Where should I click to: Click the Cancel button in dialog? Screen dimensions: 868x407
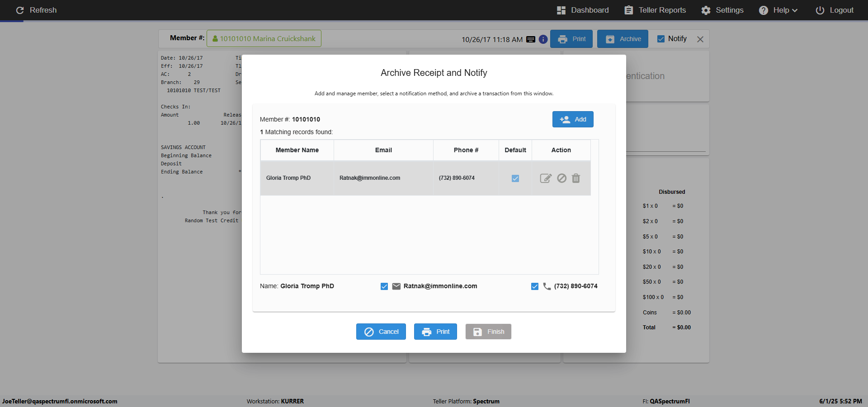coord(381,332)
